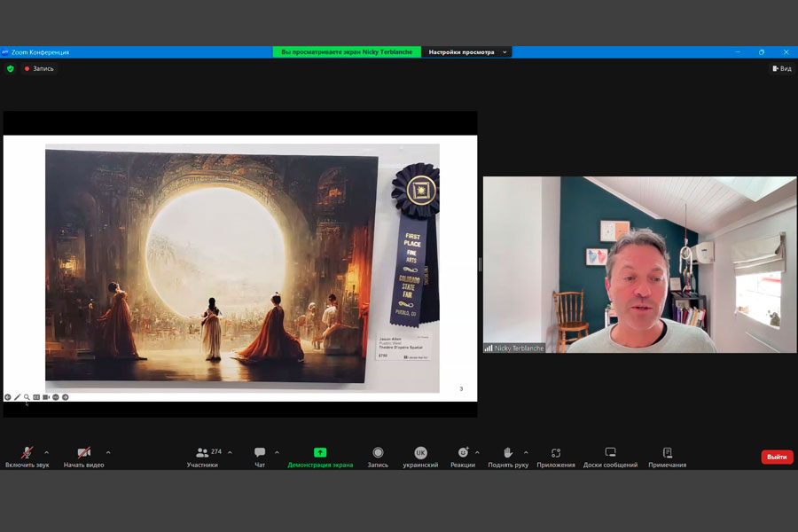Screen dimensions: 798x532
Task: Turn on camera via Начать видео
Action: click(x=83, y=456)
